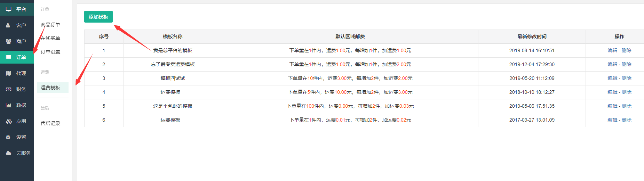Click timestamp 2019-12-04 17:29:30
644x181 pixels.
point(532,64)
